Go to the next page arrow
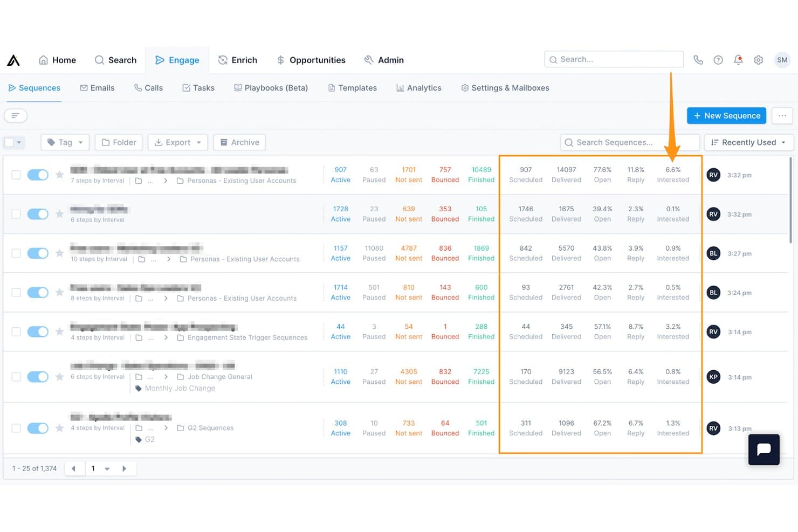Screen dimensions: 798x532 [124, 468]
